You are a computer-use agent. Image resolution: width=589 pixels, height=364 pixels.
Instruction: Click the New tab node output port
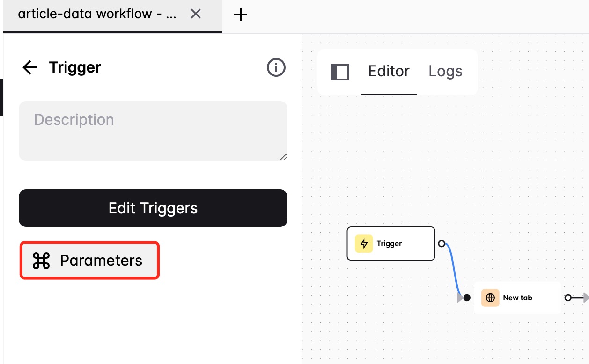coord(568,298)
